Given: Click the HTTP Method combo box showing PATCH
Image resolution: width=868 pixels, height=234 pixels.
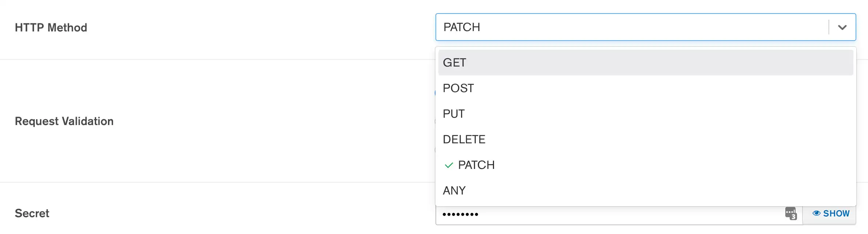Looking at the screenshot, I should tap(622, 27).
